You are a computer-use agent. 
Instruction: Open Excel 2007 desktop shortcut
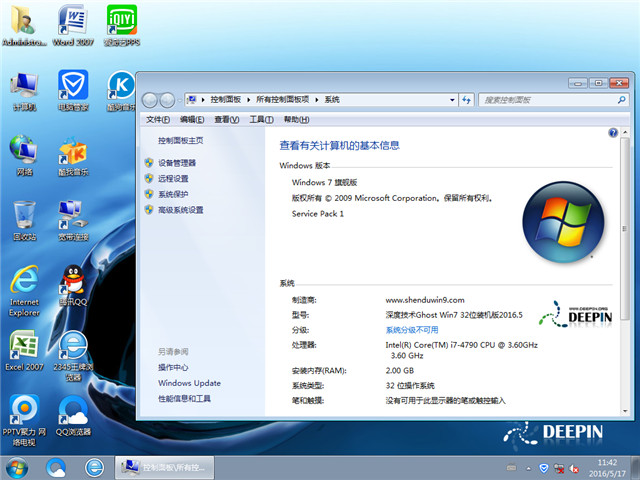24,350
